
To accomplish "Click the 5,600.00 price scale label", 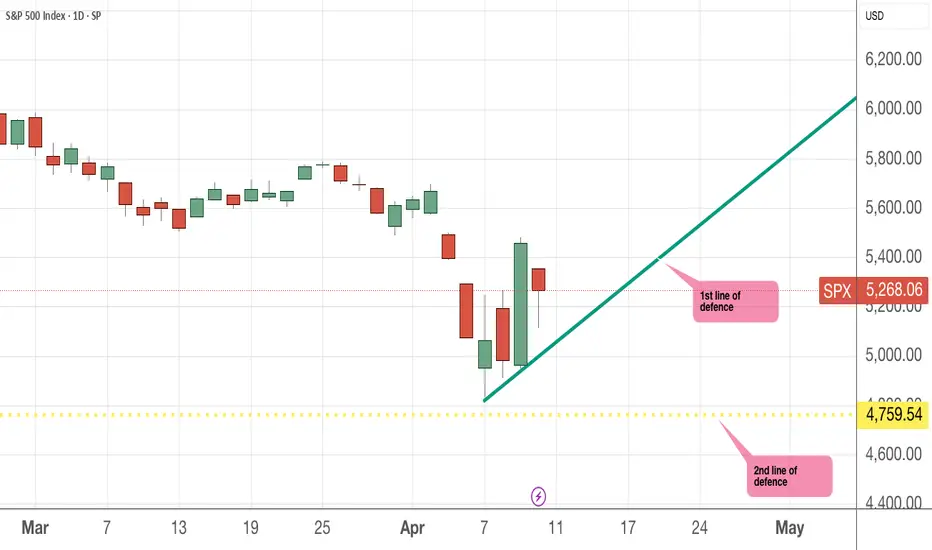I will [893, 208].
